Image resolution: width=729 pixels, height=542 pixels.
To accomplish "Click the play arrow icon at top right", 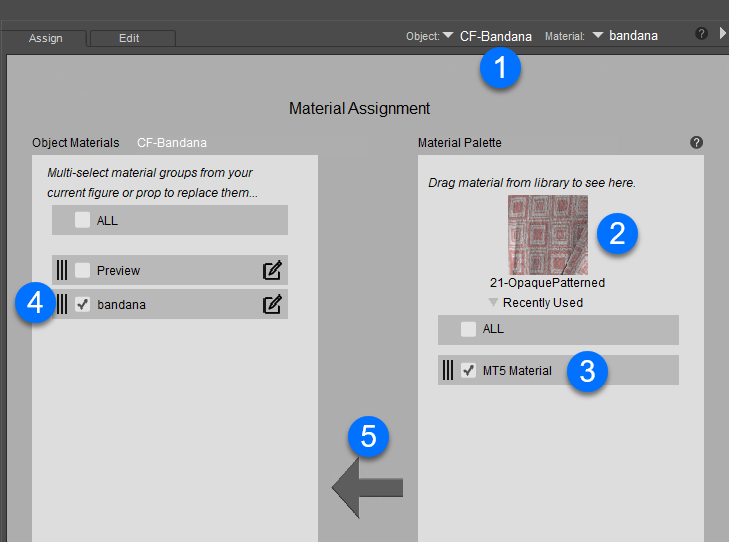I will point(723,34).
